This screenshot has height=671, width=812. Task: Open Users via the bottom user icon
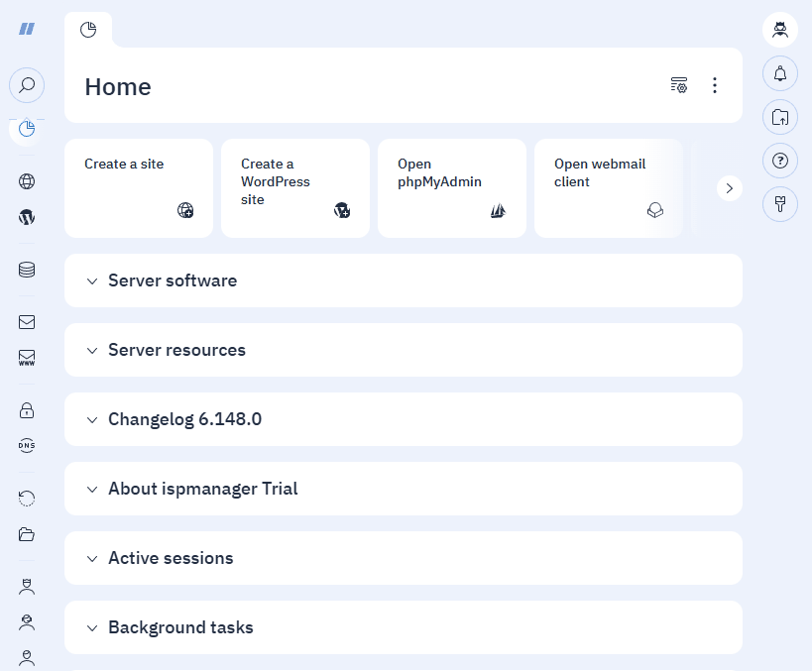(x=27, y=657)
